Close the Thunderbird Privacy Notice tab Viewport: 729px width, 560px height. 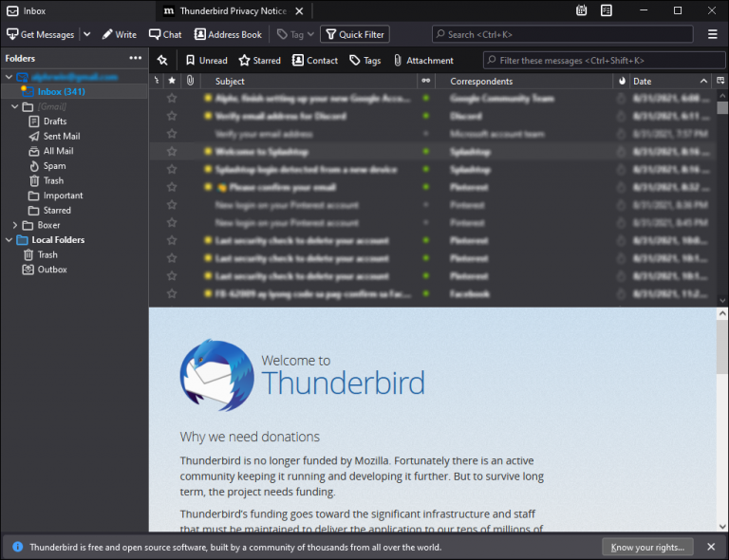299,10
